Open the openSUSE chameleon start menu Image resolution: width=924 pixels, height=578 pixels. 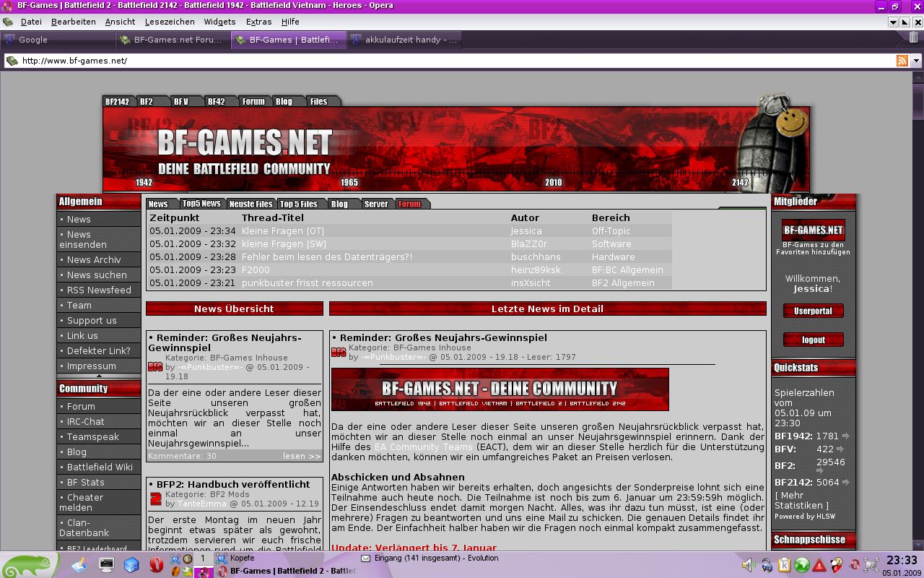[x=29, y=564]
